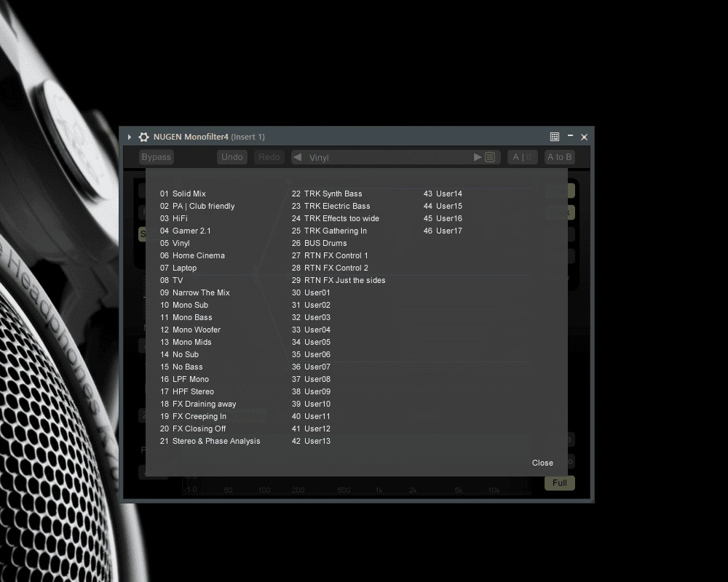The height and width of the screenshot is (582, 728).
Task: Minimize the NUGEN Monofilter4 window
Action: 570,136
